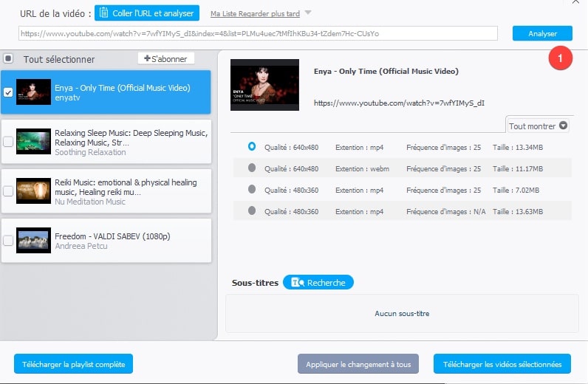The height and width of the screenshot is (384, 588).
Task: Click the Analyser button
Action: coord(542,33)
